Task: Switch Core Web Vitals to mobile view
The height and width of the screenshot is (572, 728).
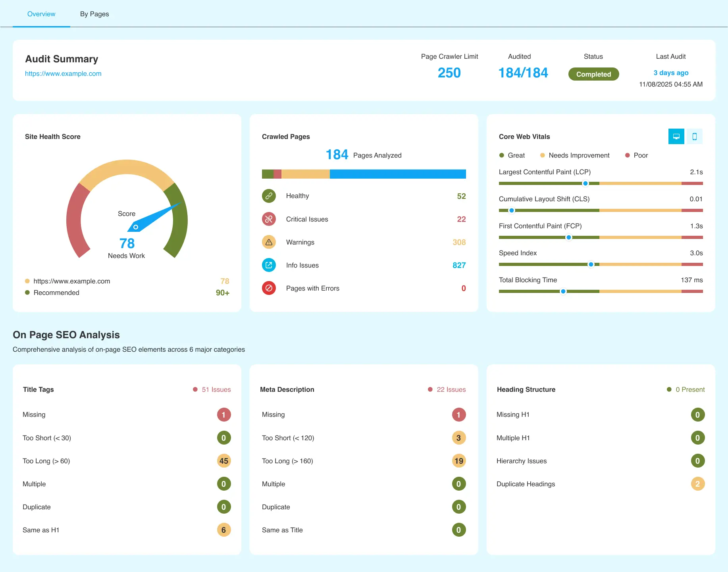Action: point(694,136)
